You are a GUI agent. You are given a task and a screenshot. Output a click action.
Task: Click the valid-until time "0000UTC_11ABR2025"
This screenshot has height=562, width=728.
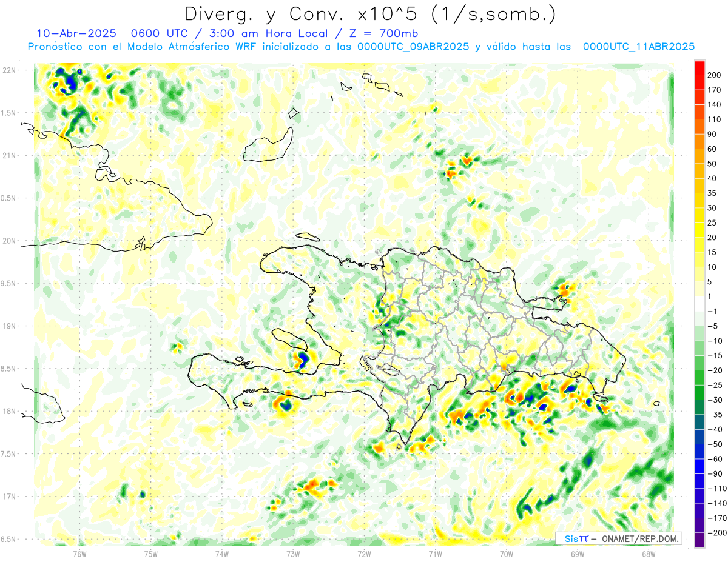[x=638, y=47]
